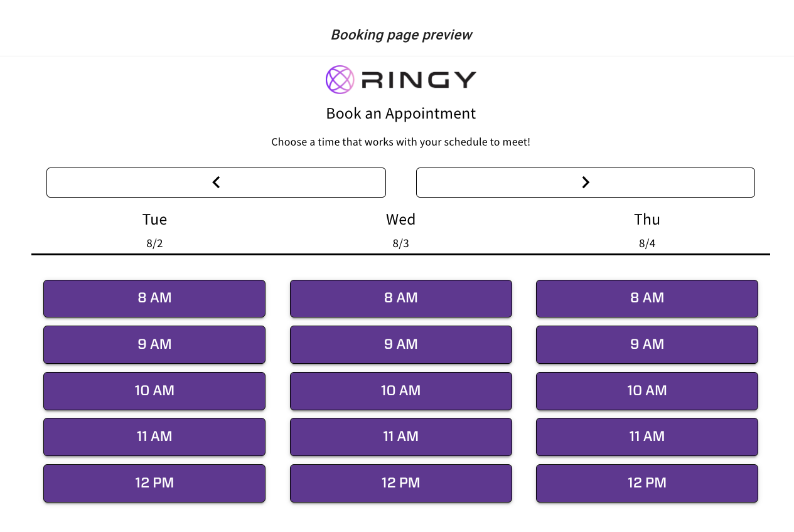Click the Booking page preview title text

(x=401, y=35)
